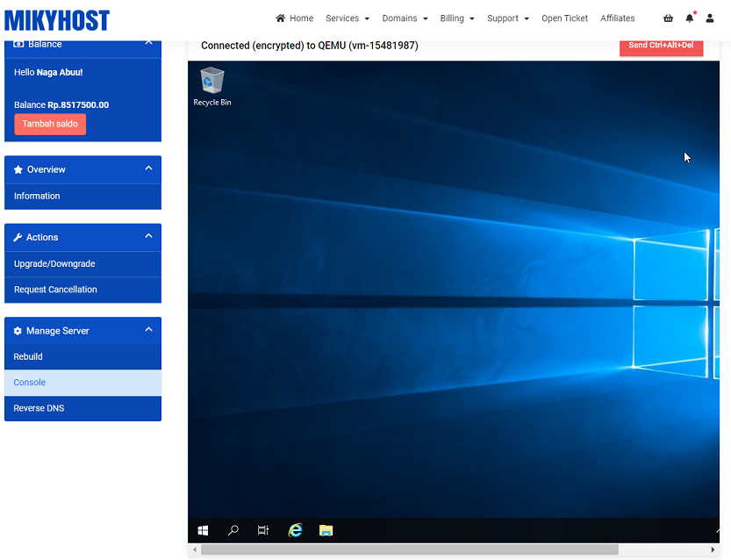The image size is (731, 560).
Task: Select Information in the Overview panel
Action: point(83,197)
